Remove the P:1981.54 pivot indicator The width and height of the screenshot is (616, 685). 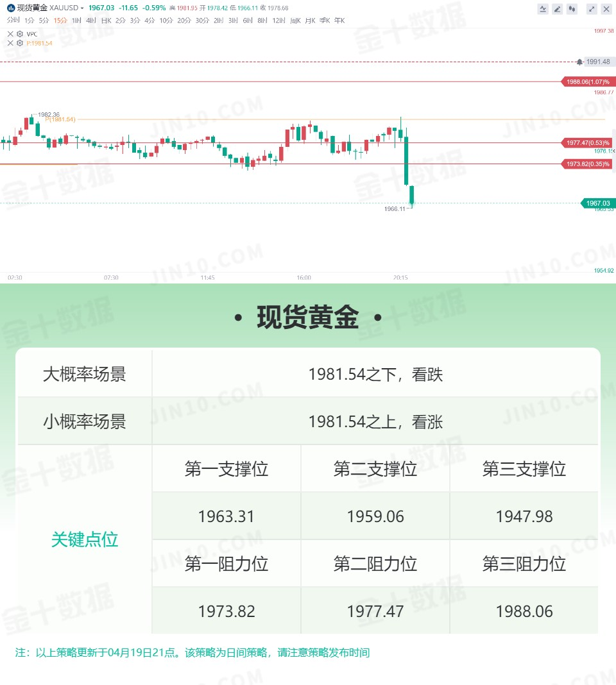[10, 43]
